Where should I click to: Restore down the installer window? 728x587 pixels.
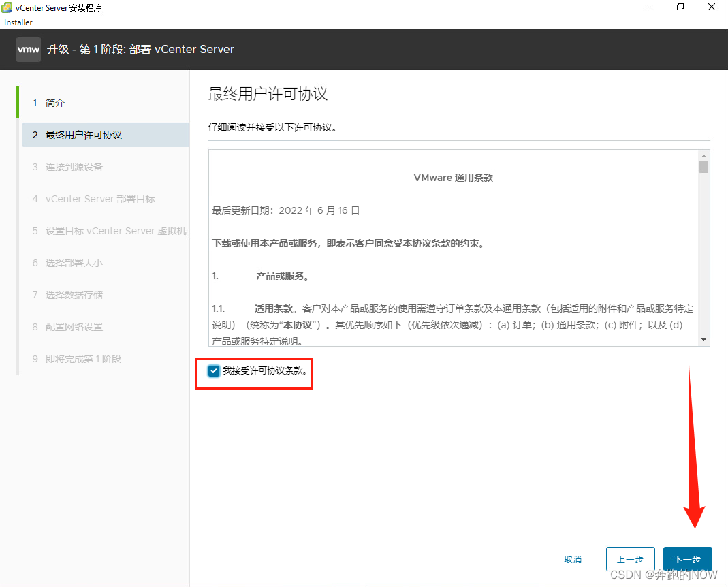(x=680, y=7)
